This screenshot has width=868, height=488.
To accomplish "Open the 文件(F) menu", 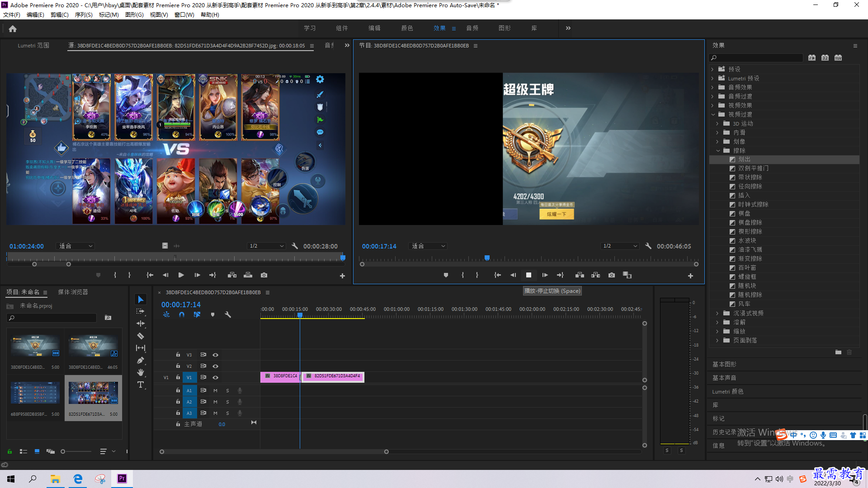I will [12, 15].
